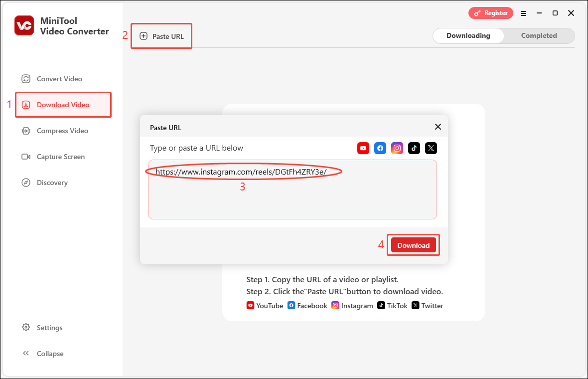
Task: Click the YouTube icon below Step 2
Action: [250, 305]
